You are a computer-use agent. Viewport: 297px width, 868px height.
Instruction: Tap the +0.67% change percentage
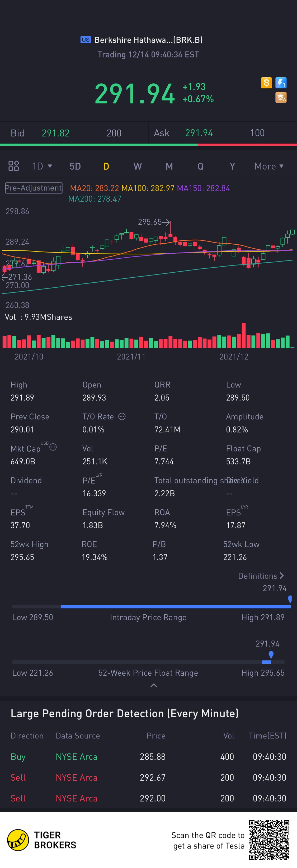point(198,99)
